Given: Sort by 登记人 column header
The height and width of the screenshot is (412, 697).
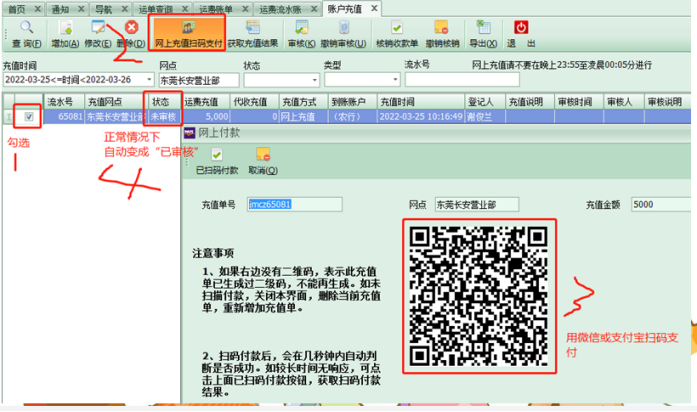Looking at the screenshot, I should 485,102.
